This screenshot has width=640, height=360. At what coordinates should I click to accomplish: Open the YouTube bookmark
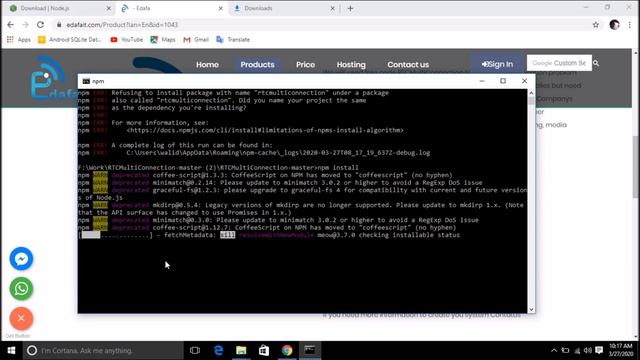coord(127,40)
